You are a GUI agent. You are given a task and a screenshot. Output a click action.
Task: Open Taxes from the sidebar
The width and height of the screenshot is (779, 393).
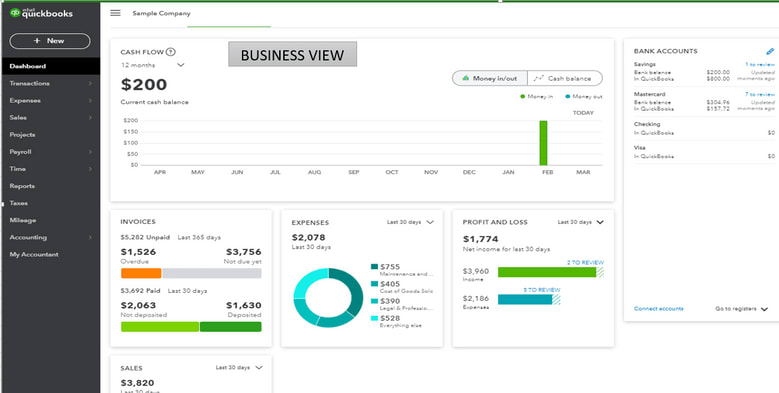(x=19, y=203)
